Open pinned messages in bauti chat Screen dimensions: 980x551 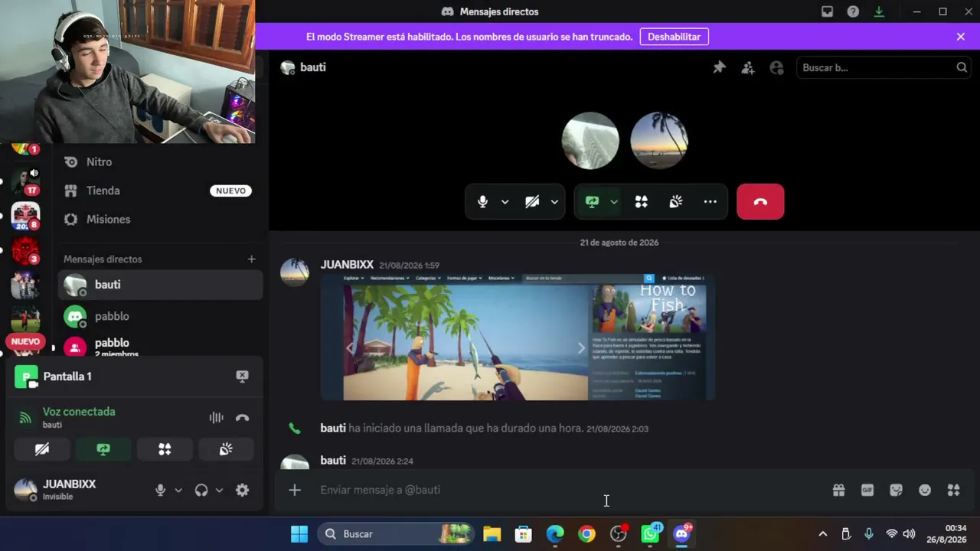(719, 67)
